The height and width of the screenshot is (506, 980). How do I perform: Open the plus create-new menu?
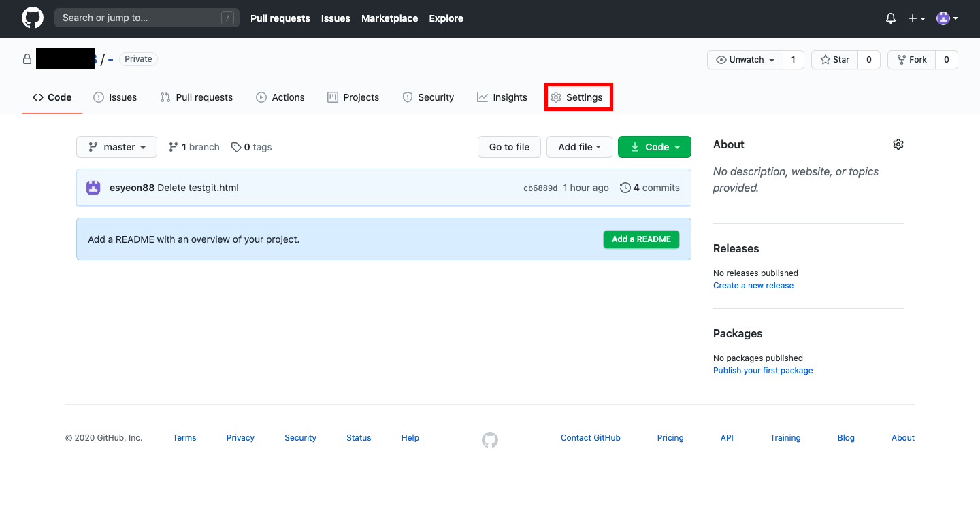pos(917,19)
